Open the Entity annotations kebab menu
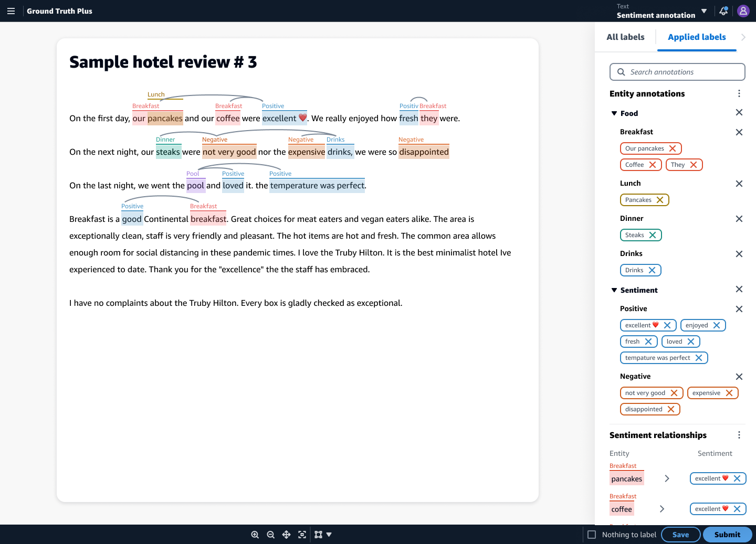The height and width of the screenshot is (544, 756). click(x=739, y=93)
